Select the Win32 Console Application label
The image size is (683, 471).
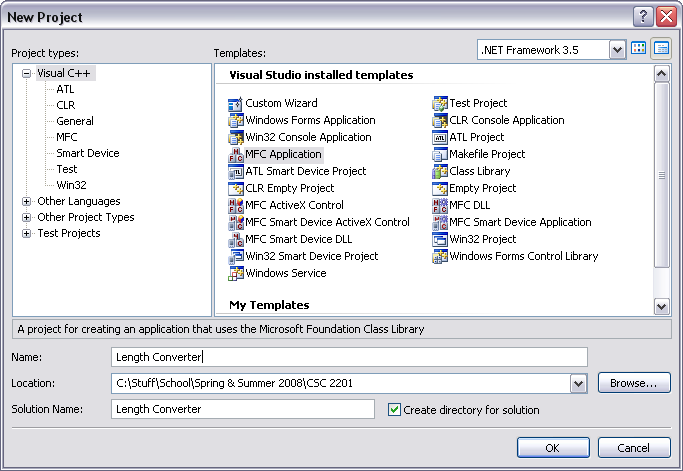tap(308, 137)
